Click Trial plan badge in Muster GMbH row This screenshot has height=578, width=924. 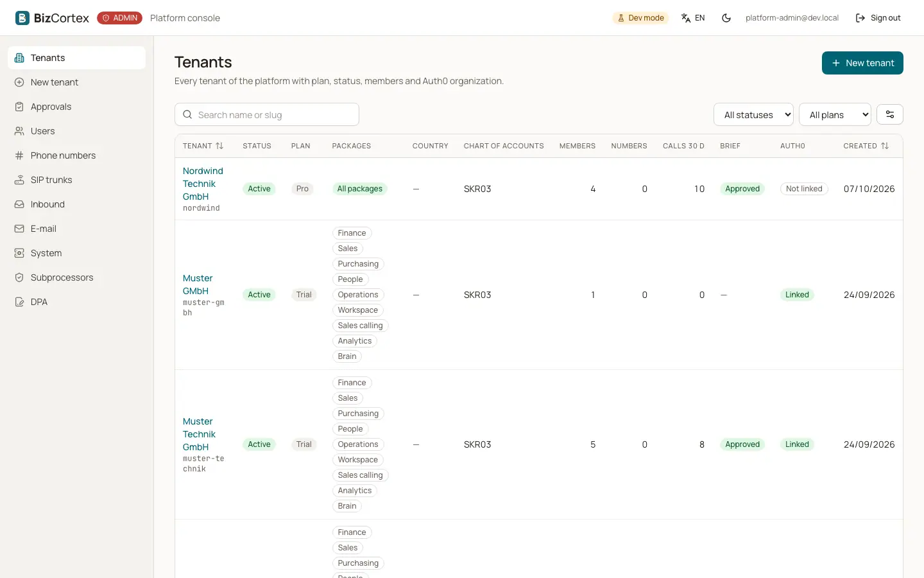pos(304,295)
